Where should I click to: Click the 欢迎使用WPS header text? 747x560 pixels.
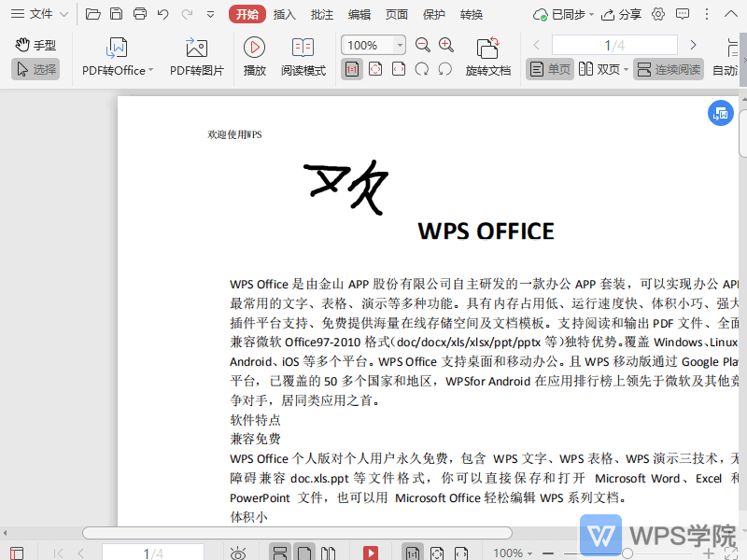tap(234, 134)
